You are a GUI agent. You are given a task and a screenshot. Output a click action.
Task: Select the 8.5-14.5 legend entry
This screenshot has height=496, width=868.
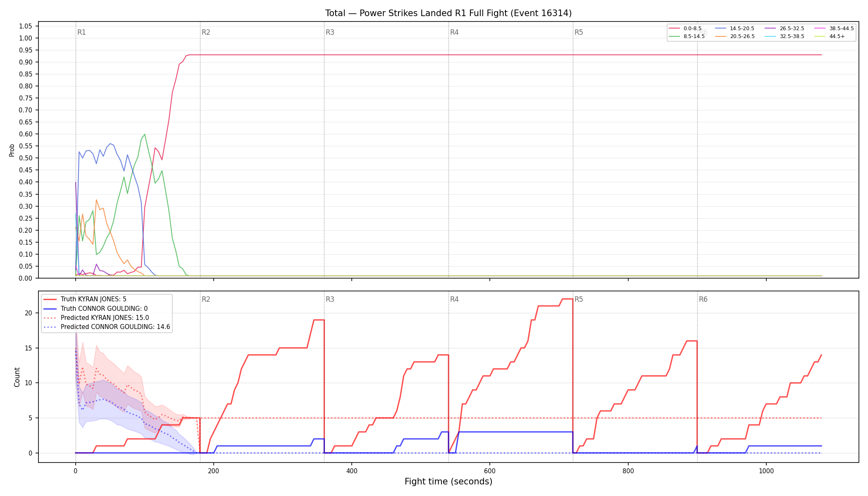tap(687, 36)
